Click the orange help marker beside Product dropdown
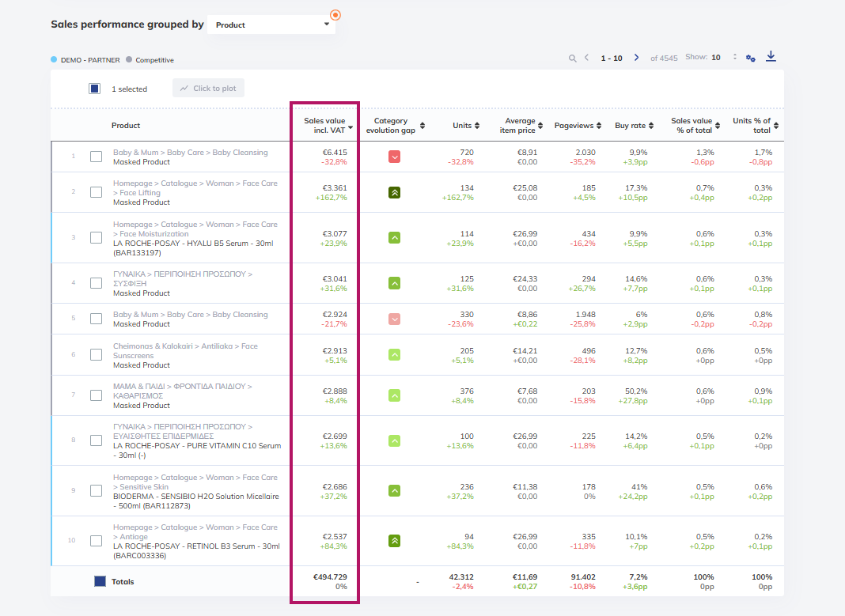This screenshot has width=845, height=616. pos(335,14)
